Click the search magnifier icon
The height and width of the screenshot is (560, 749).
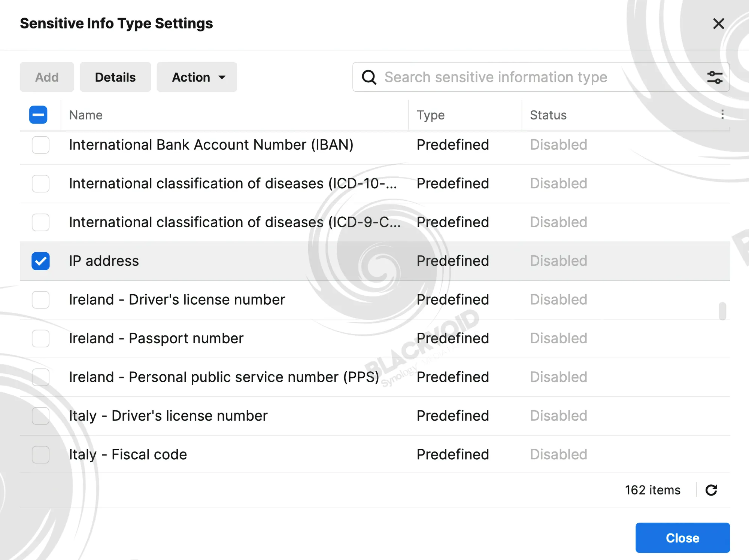point(369,77)
